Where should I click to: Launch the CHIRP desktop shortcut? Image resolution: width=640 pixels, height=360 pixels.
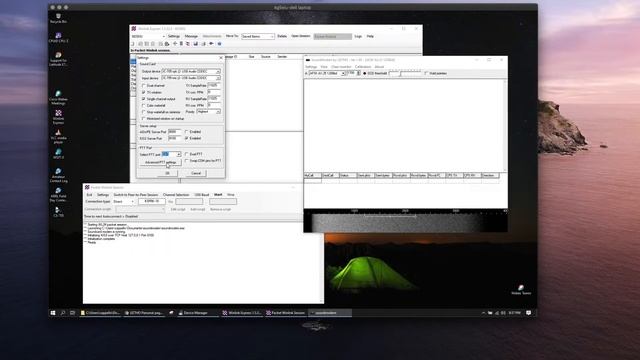pyautogui.click(x=58, y=38)
